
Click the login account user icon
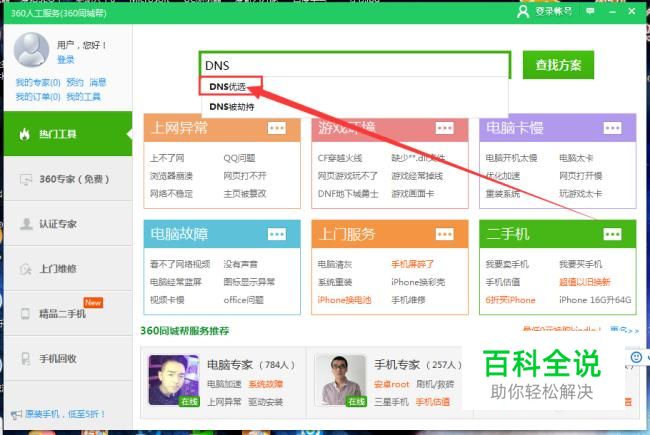tap(523, 11)
